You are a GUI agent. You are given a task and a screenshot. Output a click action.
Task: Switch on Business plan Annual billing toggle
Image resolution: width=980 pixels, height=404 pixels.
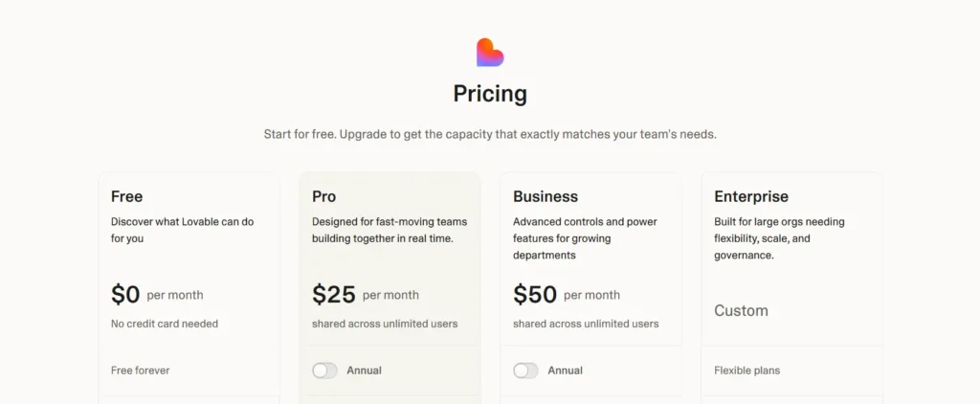pos(525,370)
